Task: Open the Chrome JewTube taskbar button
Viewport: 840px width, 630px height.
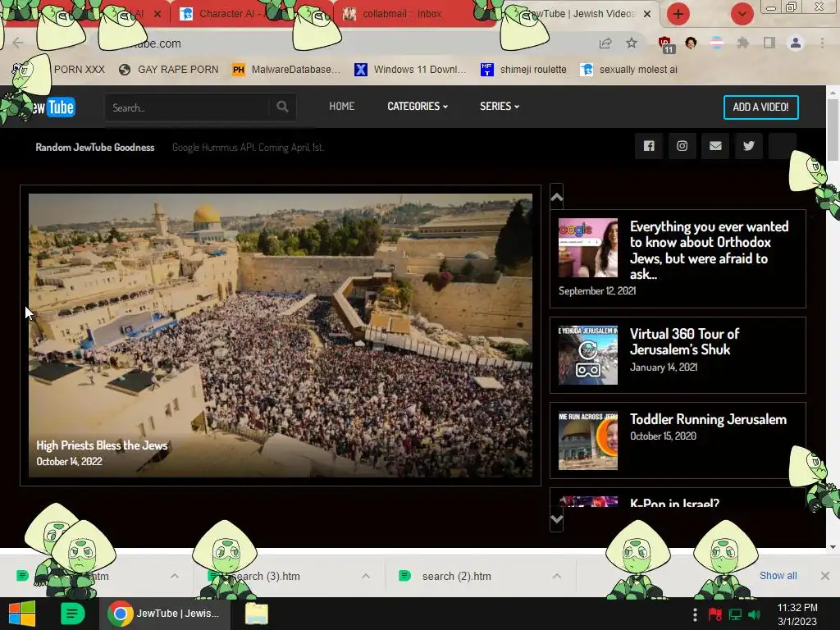Action: (165, 614)
